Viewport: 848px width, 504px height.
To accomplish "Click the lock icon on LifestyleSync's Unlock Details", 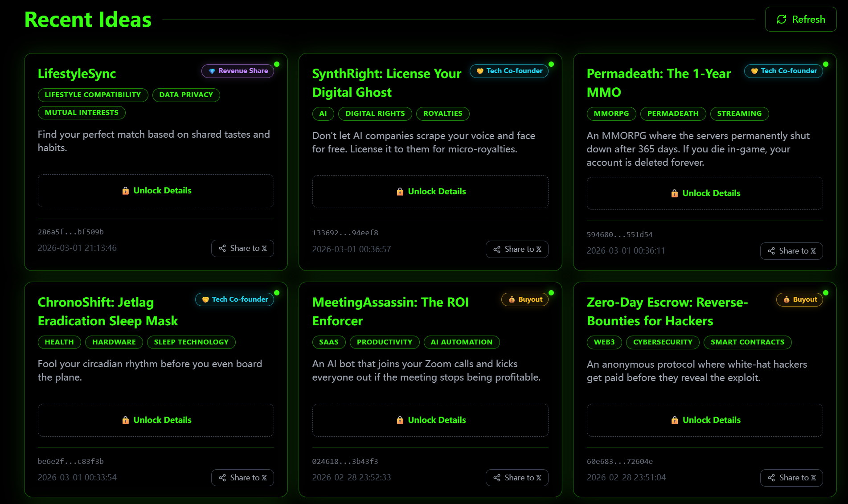I will [x=126, y=191].
